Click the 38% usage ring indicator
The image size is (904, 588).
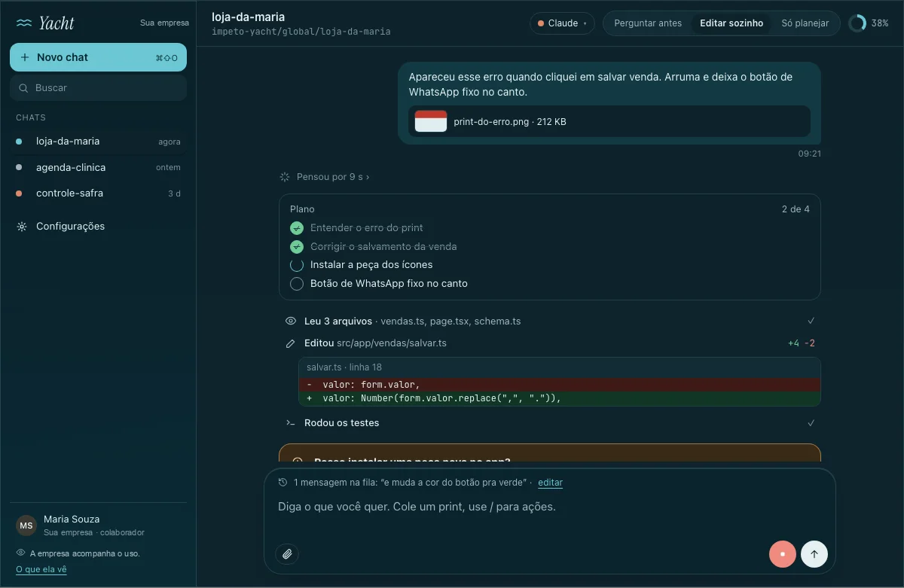(857, 23)
